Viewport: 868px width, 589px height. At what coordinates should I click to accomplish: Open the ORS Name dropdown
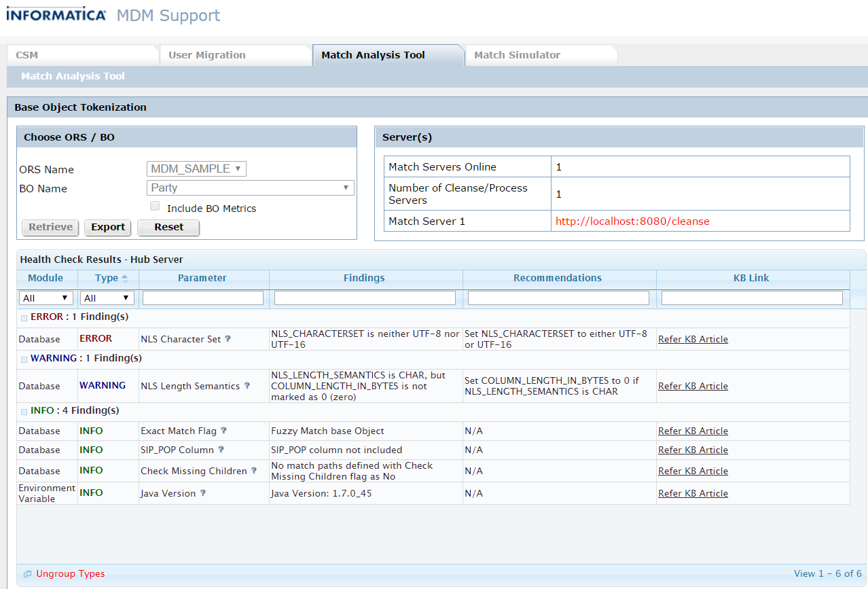tap(196, 169)
